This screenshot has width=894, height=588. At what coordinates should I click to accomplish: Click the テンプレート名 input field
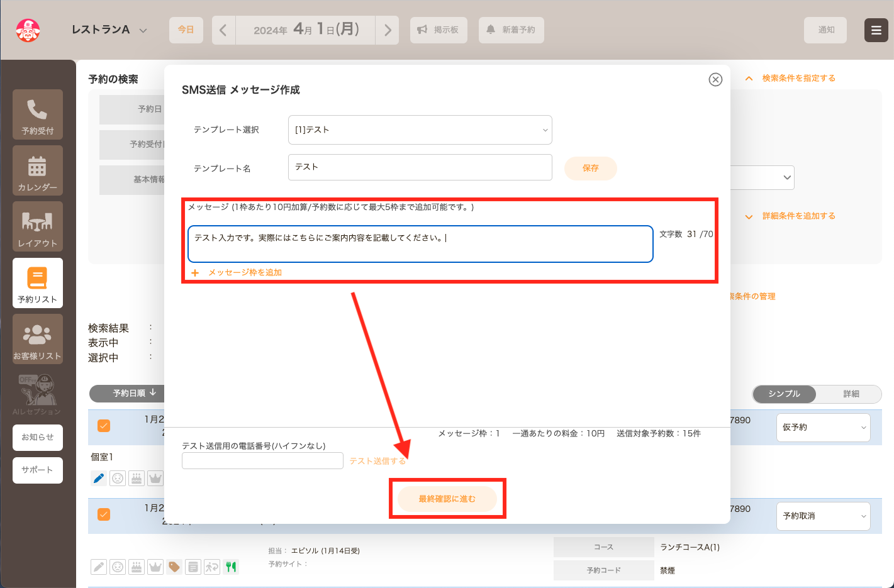click(x=420, y=167)
